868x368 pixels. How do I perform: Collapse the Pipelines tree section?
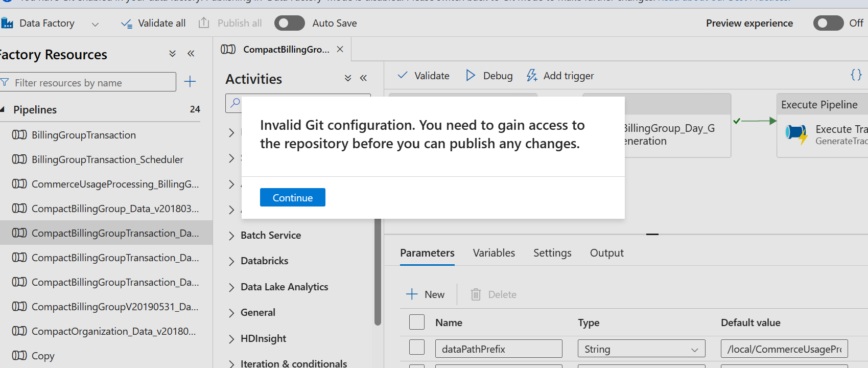click(x=3, y=109)
